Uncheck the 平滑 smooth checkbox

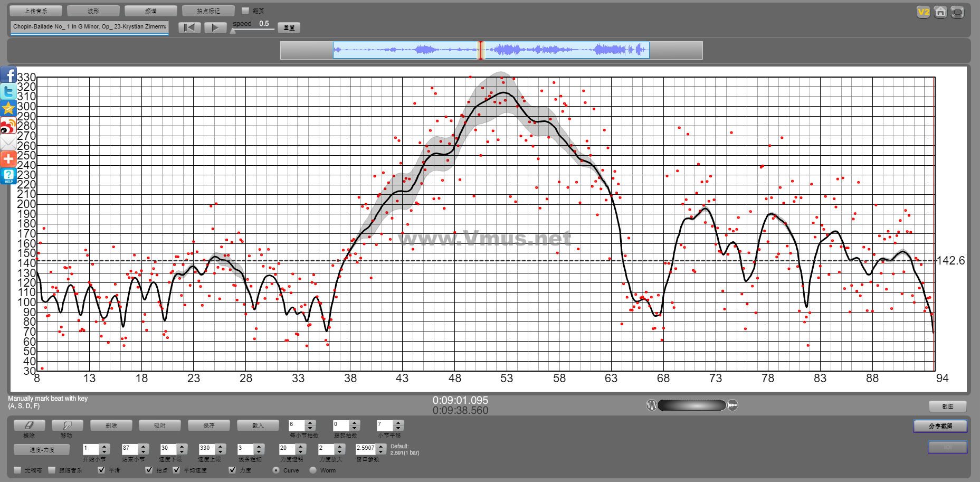point(101,470)
